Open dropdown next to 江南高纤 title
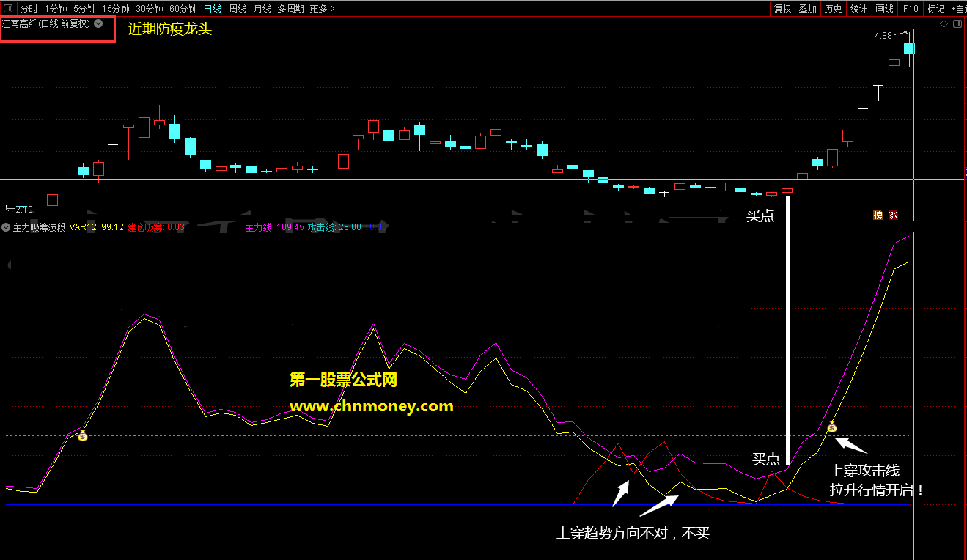 99,23
